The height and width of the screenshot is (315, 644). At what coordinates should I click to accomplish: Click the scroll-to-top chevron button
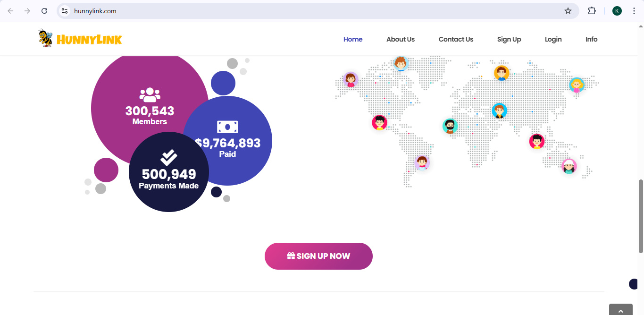[620, 310]
